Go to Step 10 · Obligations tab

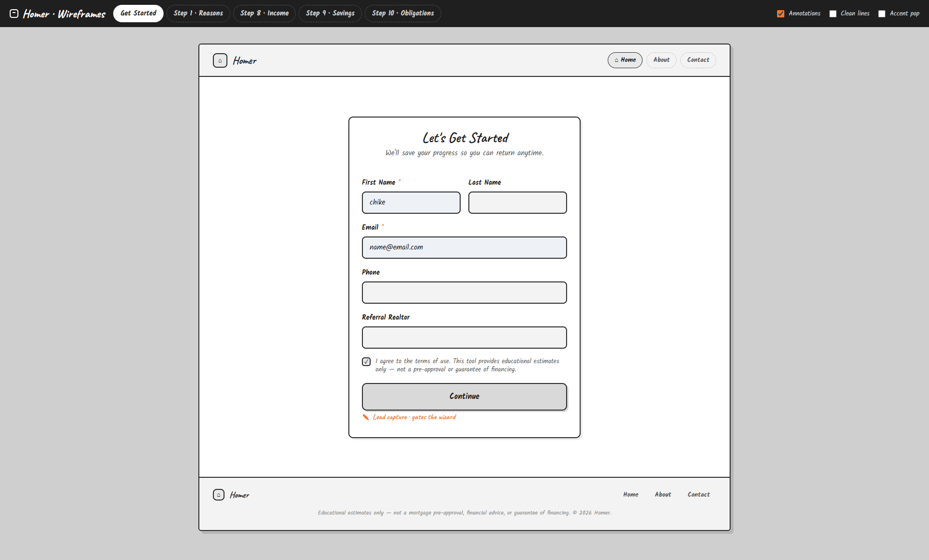coord(403,14)
